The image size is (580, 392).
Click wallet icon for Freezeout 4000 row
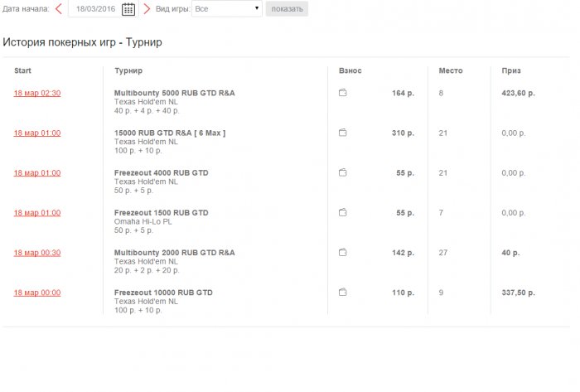click(x=343, y=172)
